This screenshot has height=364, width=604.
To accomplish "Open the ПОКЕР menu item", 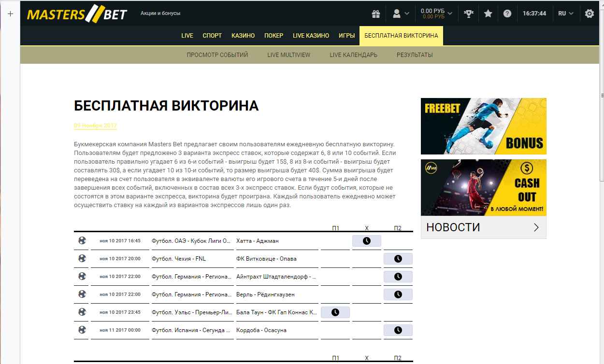I will 273,36.
